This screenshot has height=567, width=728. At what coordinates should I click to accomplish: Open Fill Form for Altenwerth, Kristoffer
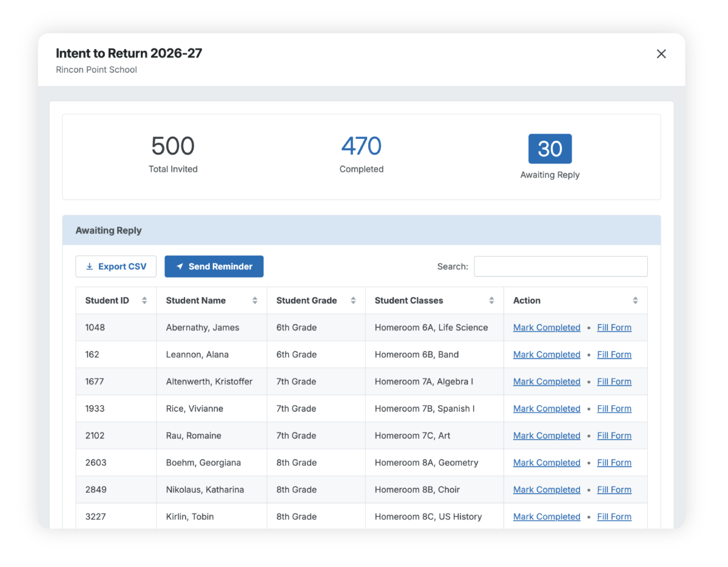[x=614, y=381]
